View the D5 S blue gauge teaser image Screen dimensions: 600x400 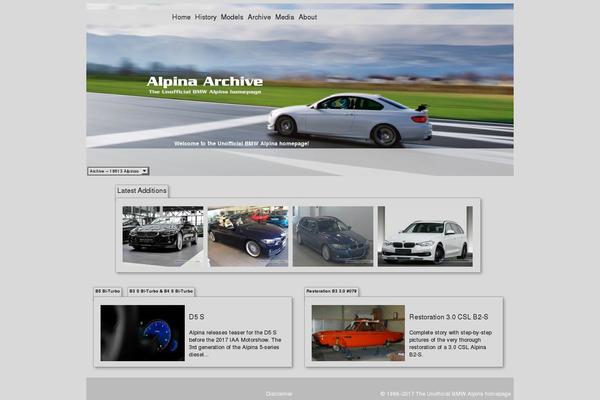142,333
